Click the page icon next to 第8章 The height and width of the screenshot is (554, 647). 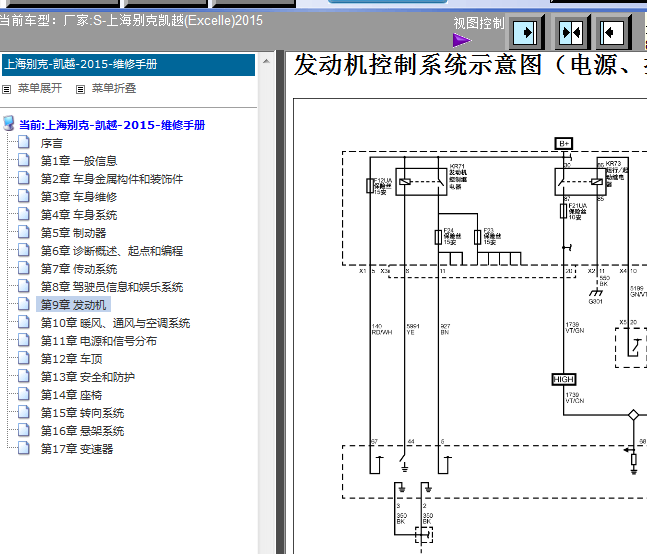point(24,285)
